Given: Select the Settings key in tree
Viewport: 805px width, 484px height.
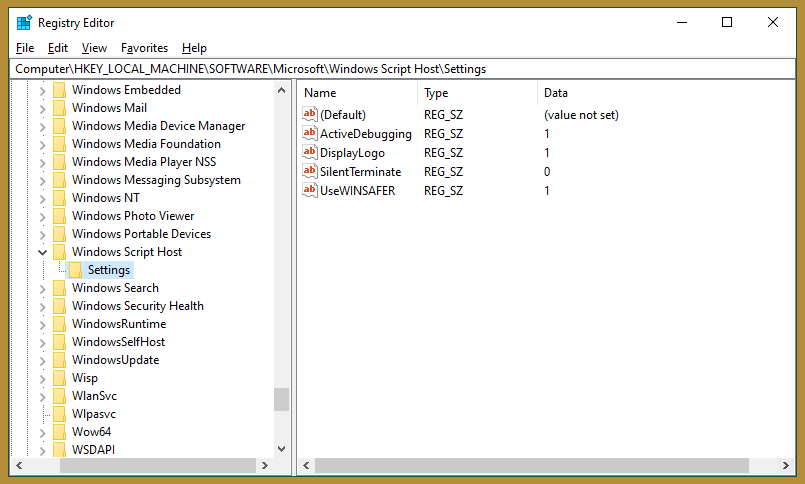Looking at the screenshot, I should [x=109, y=270].
